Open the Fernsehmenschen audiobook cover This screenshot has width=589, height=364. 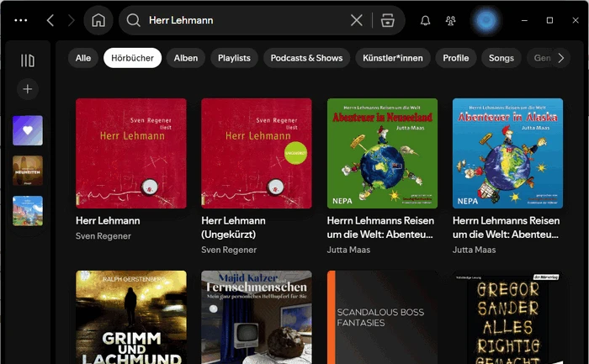(257, 317)
